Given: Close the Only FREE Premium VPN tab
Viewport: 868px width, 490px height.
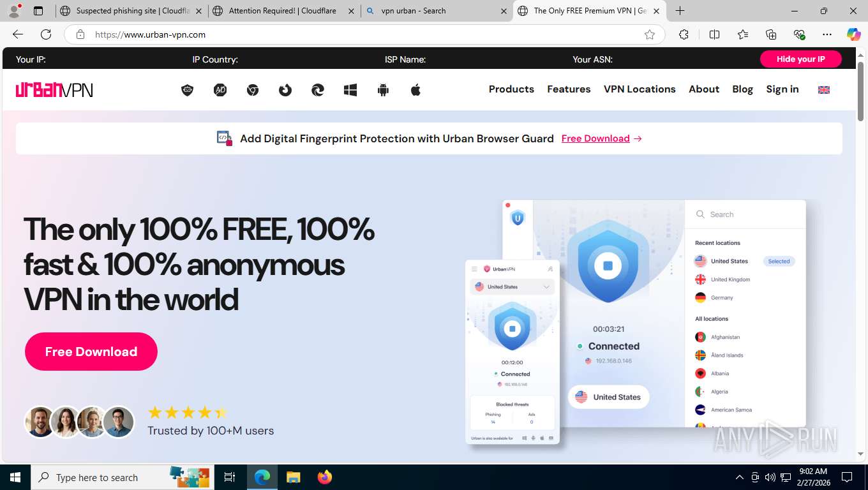Looking at the screenshot, I should click(x=656, y=11).
